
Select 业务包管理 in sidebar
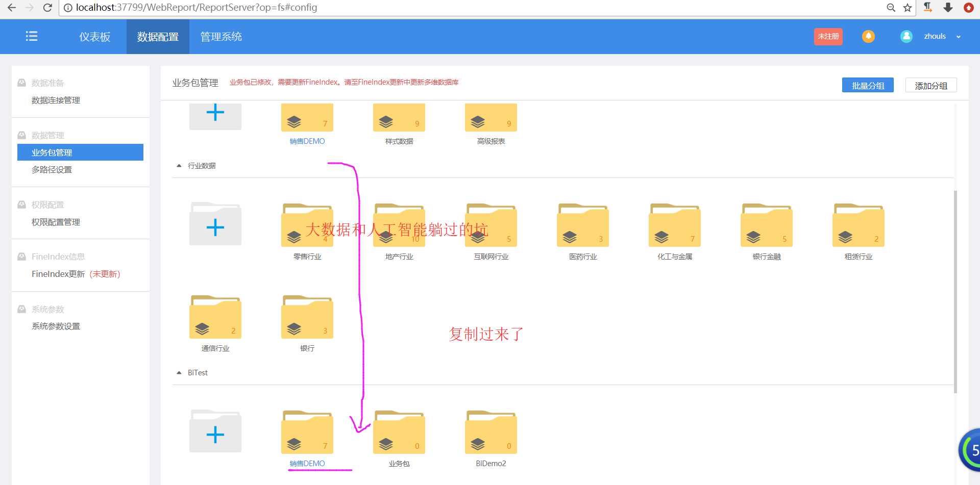(80, 152)
